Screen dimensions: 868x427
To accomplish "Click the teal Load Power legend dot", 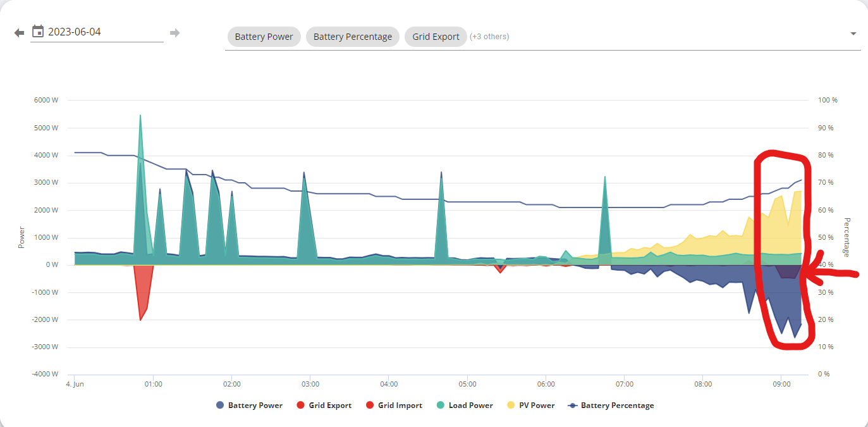I will pyautogui.click(x=440, y=405).
